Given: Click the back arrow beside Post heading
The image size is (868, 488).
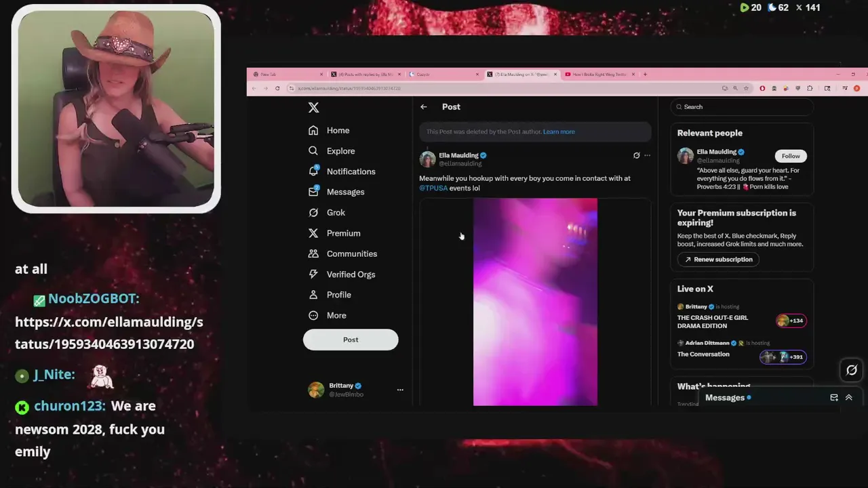Looking at the screenshot, I should click(423, 106).
